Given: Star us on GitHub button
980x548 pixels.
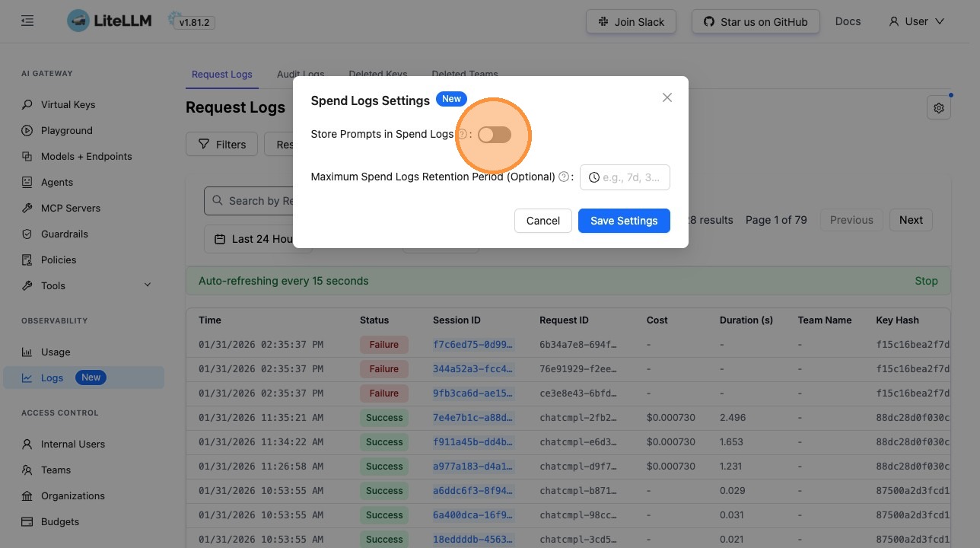Looking at the screenshot, I should pos(756,21).
